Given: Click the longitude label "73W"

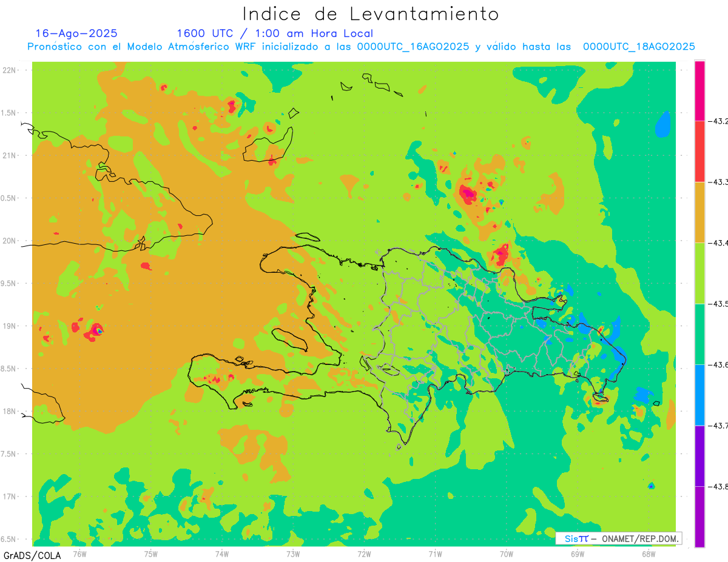Looking at the screenshot, I should (293, 554).
